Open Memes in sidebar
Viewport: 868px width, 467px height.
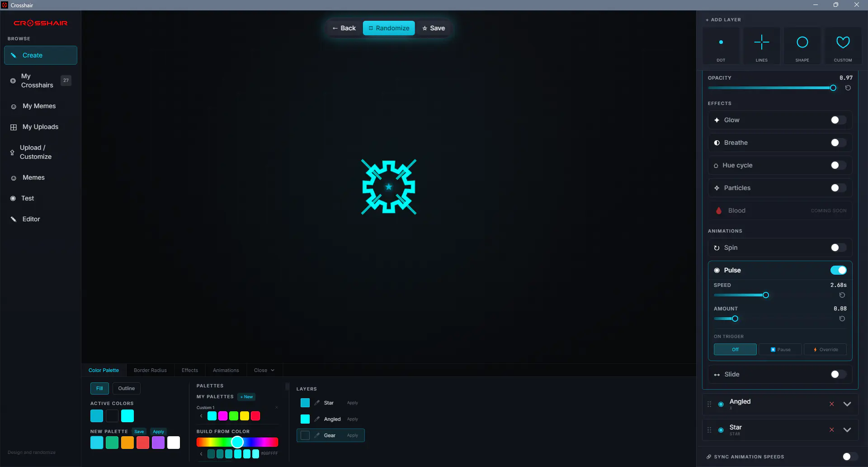click(41, 177)
